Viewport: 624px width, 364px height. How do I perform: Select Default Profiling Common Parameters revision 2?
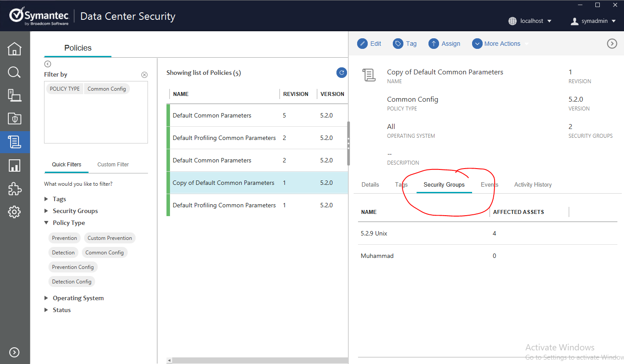[257, 138]
